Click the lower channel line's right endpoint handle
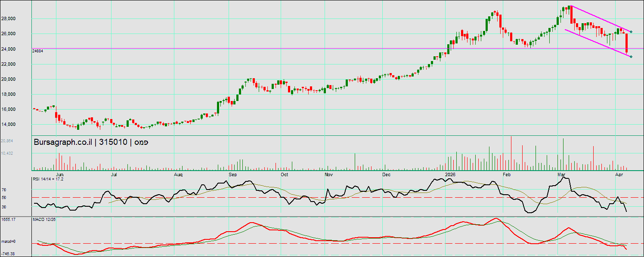 [631, 57]
